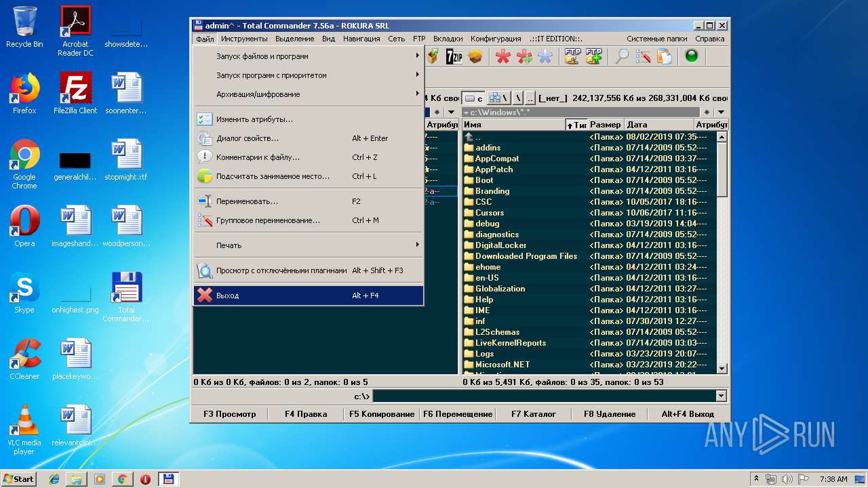Choose Выход menu entry
This screenshot has height=488, width=868.
coord(309,296)
